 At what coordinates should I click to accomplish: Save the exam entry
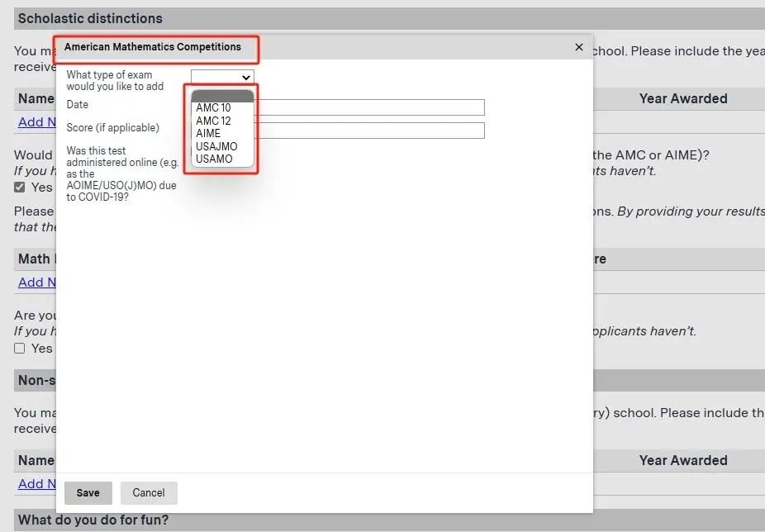88,493
